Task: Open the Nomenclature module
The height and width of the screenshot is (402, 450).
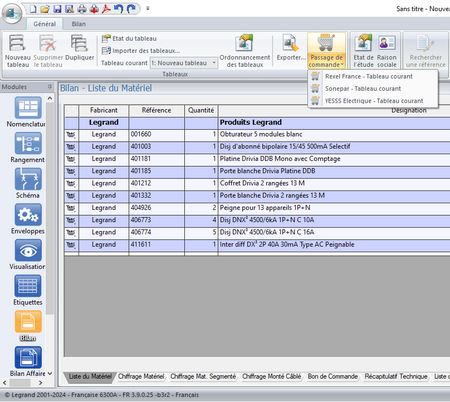Action: [27, 112]
